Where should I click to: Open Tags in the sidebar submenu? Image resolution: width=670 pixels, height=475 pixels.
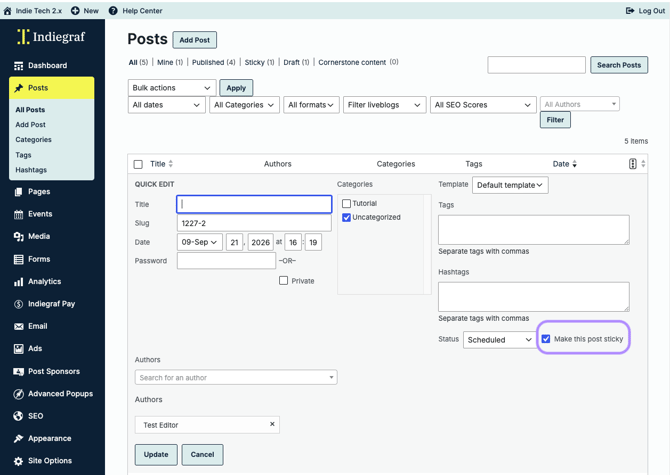pyautogui.click(x=23, y=155)
